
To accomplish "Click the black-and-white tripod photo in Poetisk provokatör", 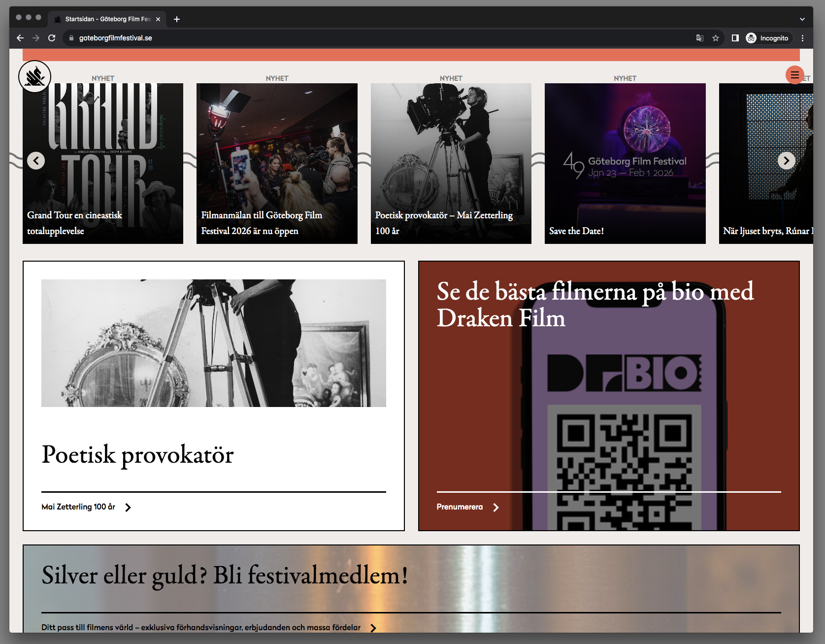I will [214, 343].
